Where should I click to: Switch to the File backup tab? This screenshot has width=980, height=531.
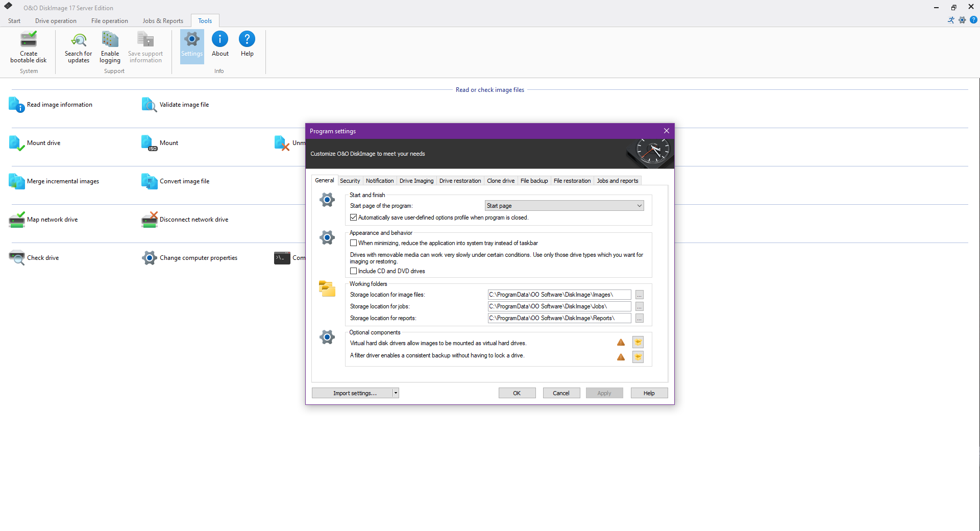(x=534, y=181)
